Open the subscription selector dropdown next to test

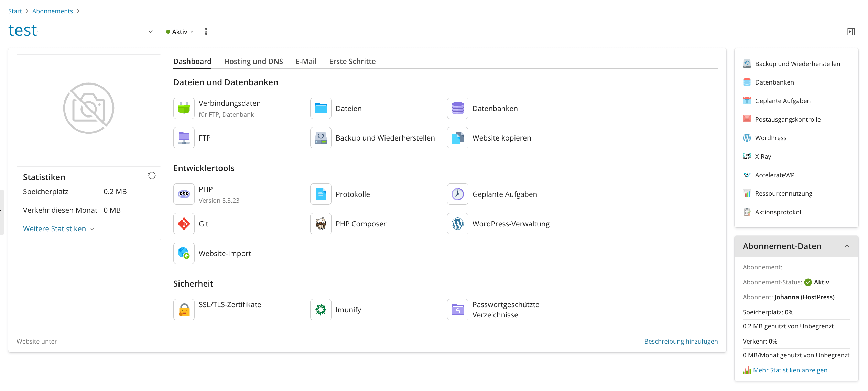pyautogui.click(x=150, y=31)
